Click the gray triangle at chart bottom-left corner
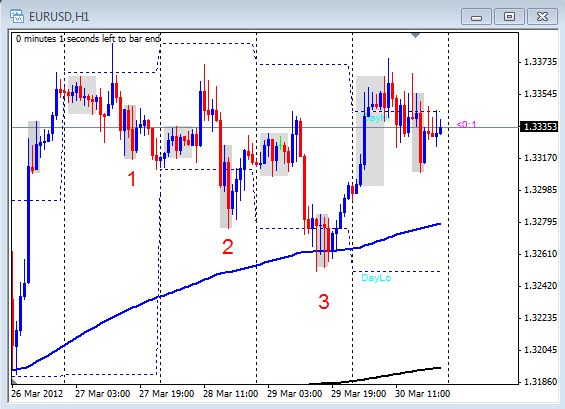The image size is (565, 409). coord(14,381)
